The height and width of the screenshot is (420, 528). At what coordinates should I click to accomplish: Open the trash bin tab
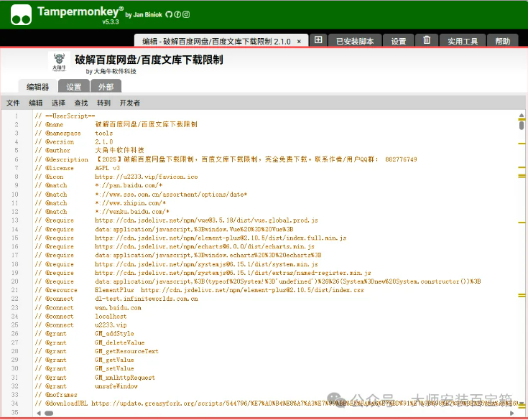(x=427, y=41)
